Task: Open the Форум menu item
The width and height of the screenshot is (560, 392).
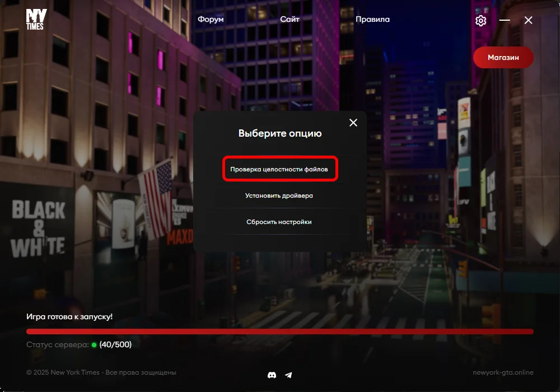Action: coord(211,19)
